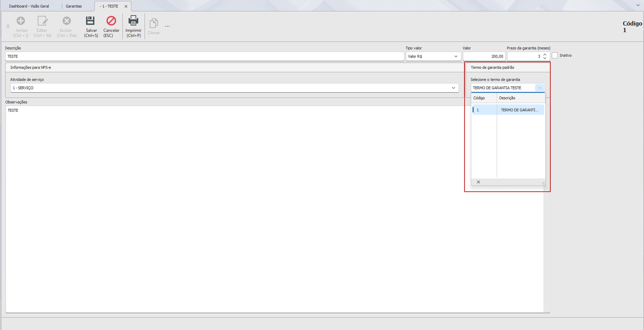Close the warranty term dropdown popup
Viewport: 644px width, 330px height.
pos(478,182)
